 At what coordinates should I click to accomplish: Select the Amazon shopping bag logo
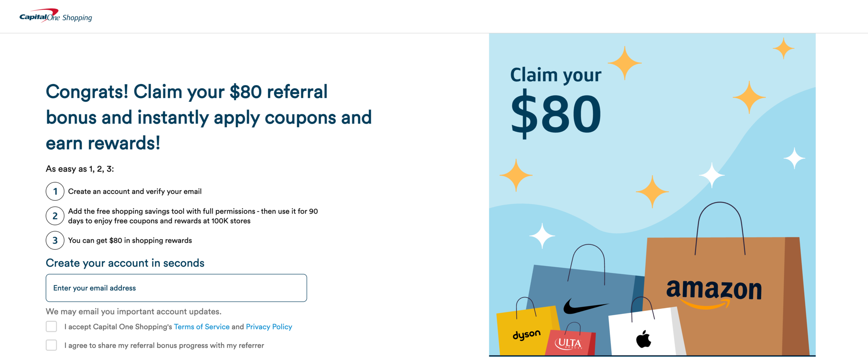coord(714,290)
